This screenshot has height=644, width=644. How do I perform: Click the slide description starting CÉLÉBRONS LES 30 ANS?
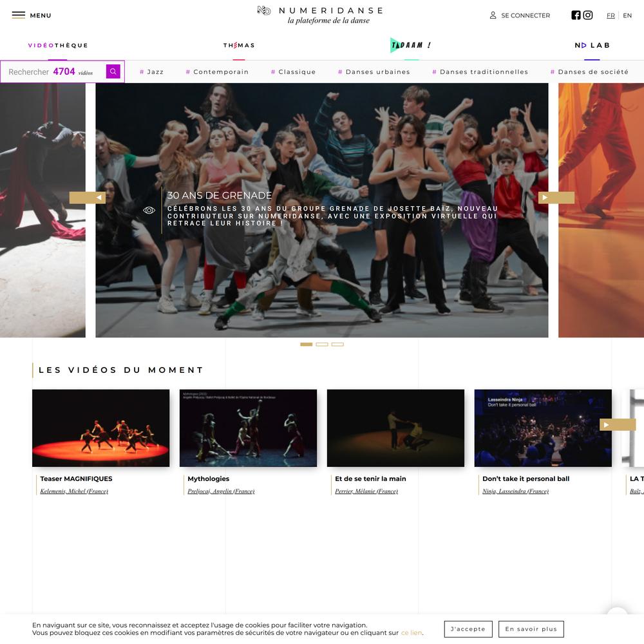pos(332,216)
